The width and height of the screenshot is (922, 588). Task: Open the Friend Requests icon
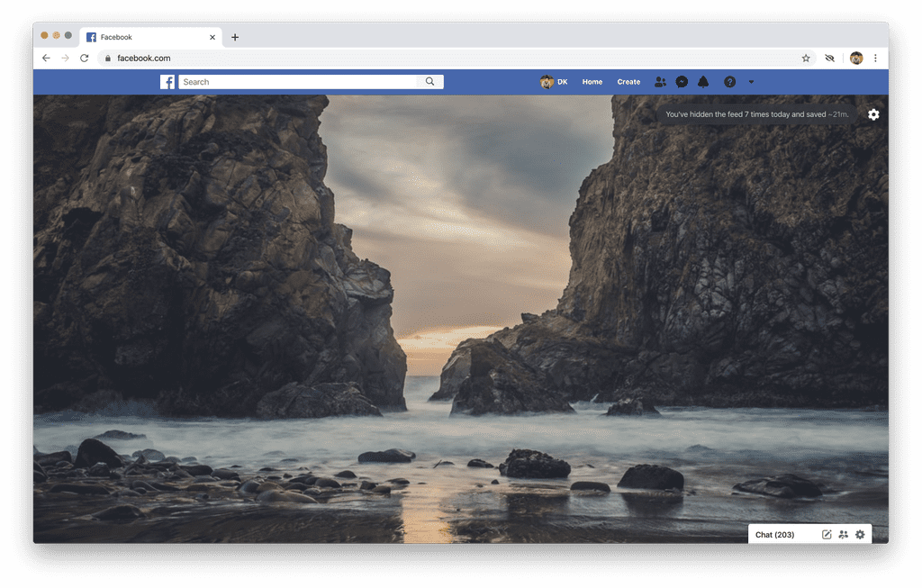[x=660, y=82]
